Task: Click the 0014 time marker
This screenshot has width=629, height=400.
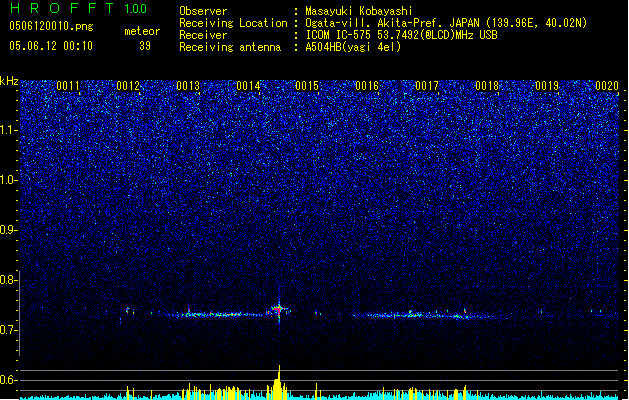Action: [248, 86]
